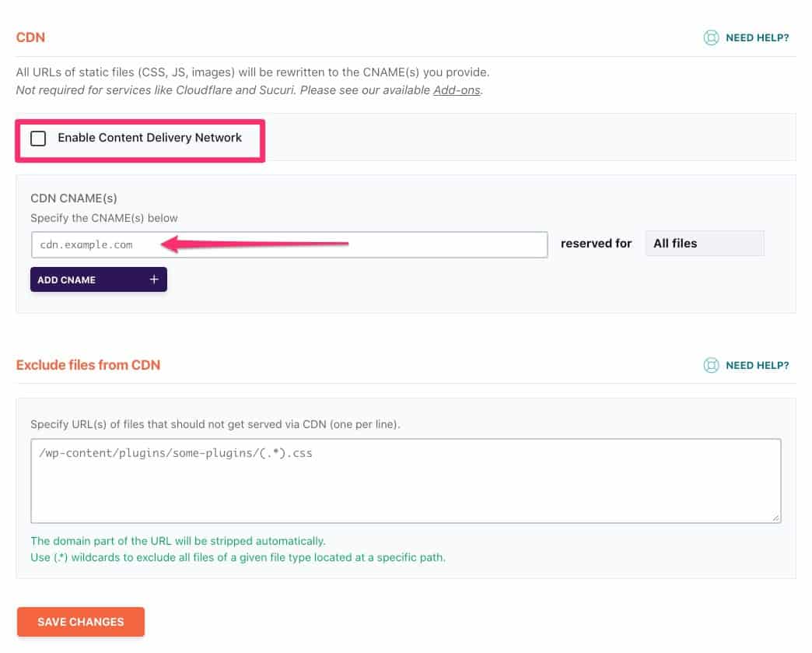Enable the Content Delivery Network checkbox

tap(38, 138)
